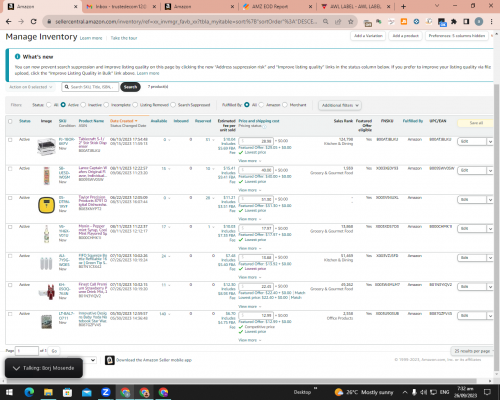Click the Tablecraft product thumbnail
Screen dimensions: 500x400
tap(46, 147)
